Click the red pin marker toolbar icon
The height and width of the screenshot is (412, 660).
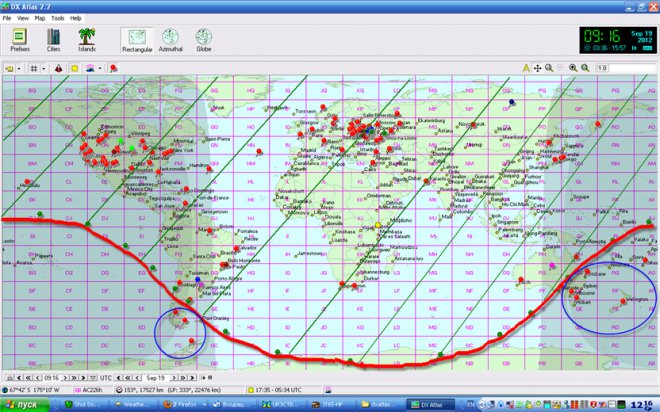[114, 68]
